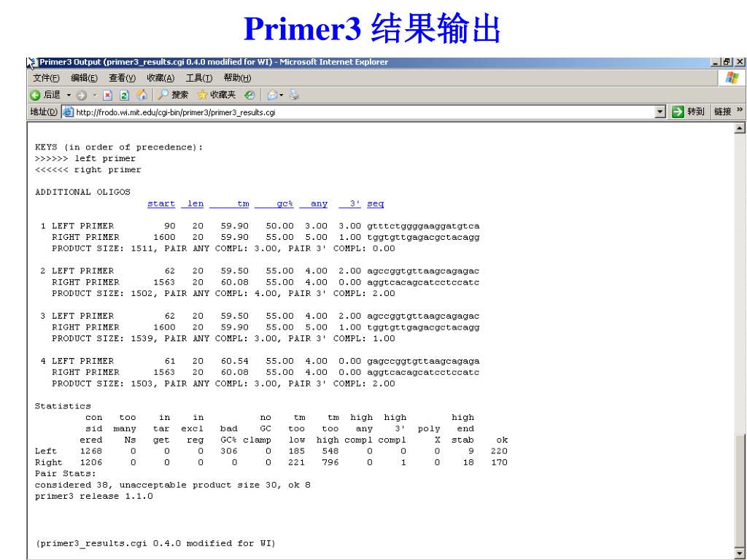This screenshot has width=747, height=560.
Task: Click the scrollbar up arrow
Action: 740,128
